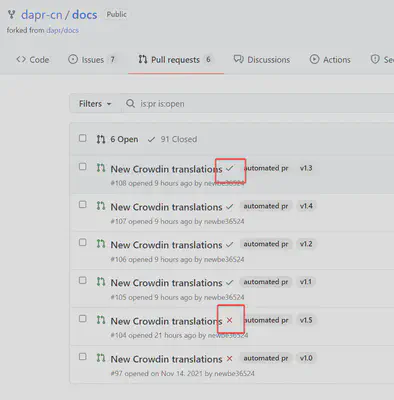The width and height of the screenshot is (394, 400).
Task: Click failed status X on PR #97
Action: [x=229, y=359]
